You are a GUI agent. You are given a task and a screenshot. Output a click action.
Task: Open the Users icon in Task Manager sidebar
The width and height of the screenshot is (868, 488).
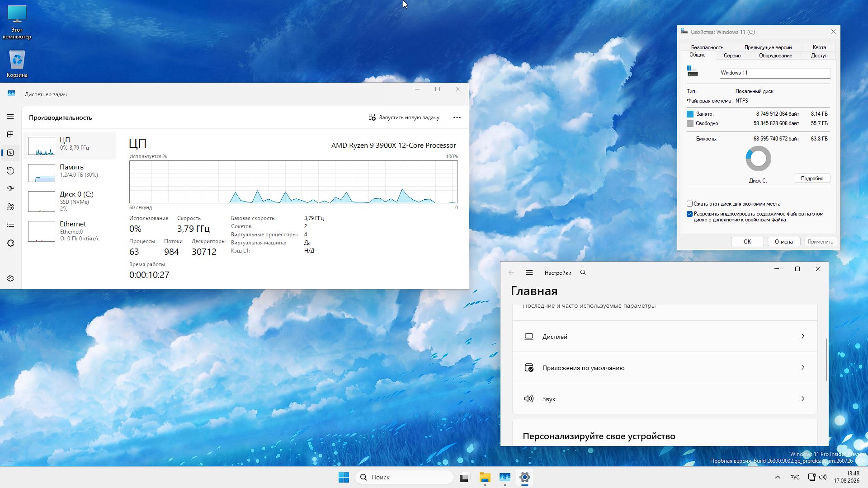pyautogui.click(x=10, y=207)
